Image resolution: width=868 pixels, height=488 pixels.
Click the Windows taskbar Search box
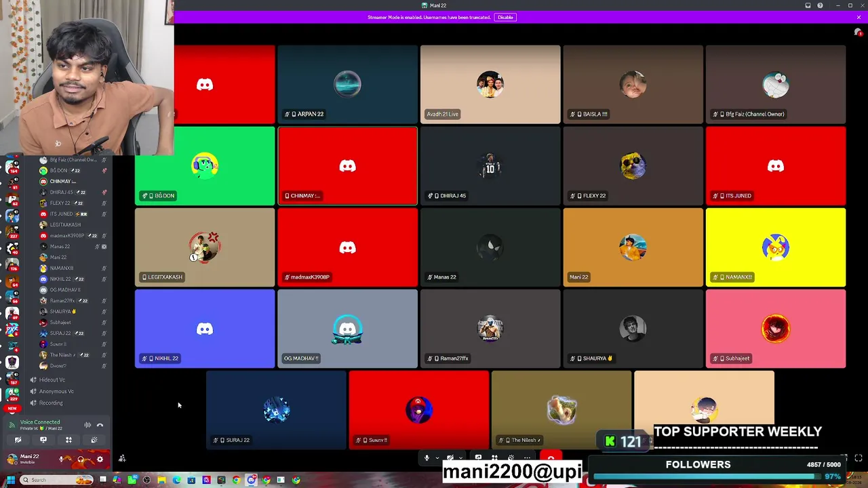pyautogui.click(x=57, y=480)
